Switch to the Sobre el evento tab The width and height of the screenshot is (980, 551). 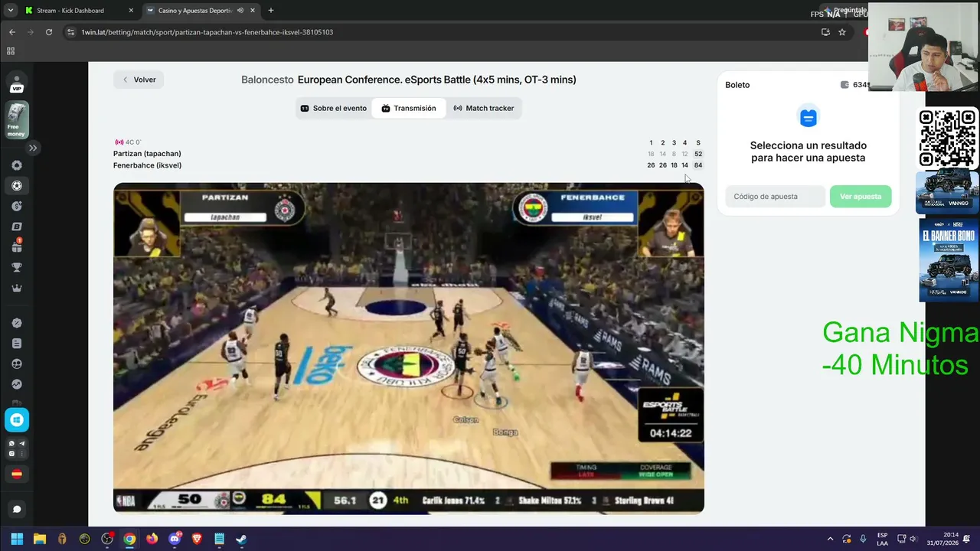pos(334,109)
